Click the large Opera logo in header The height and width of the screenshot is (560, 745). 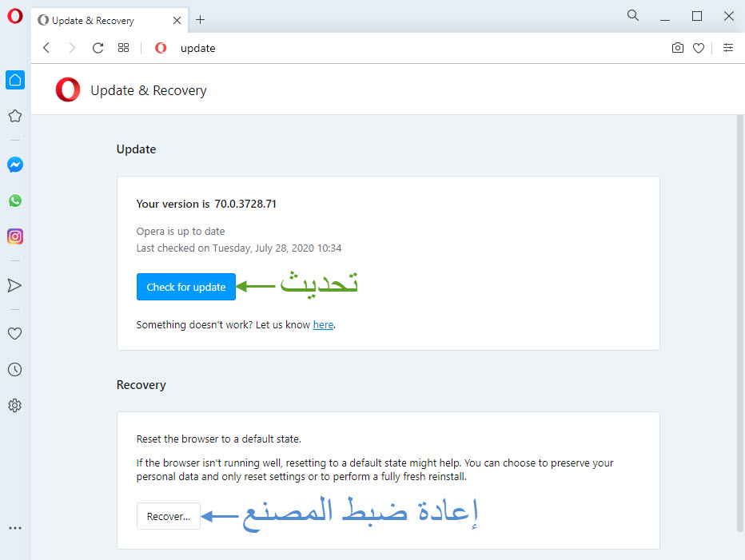click(x=68, y=89)
